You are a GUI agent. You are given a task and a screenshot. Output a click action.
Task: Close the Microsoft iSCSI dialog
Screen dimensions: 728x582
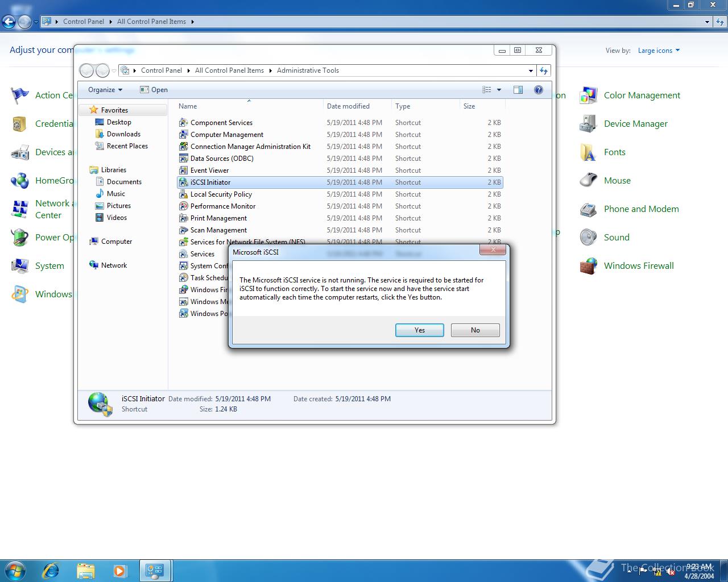(493, 250)
